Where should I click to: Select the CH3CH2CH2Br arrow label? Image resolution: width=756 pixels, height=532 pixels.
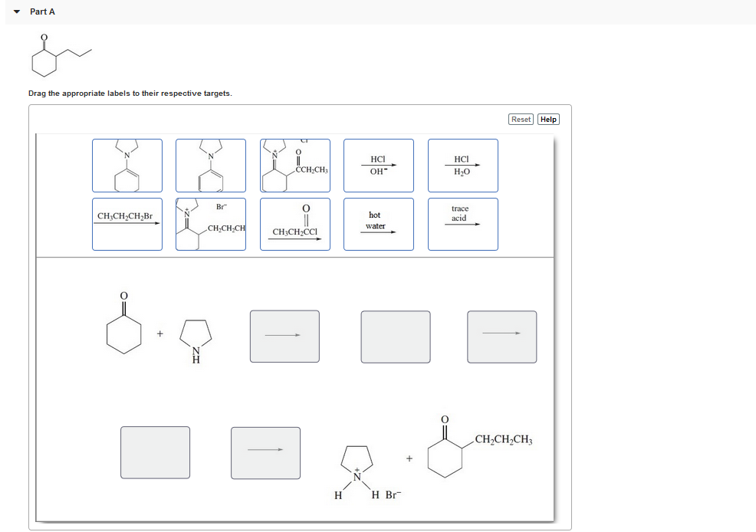127,223
